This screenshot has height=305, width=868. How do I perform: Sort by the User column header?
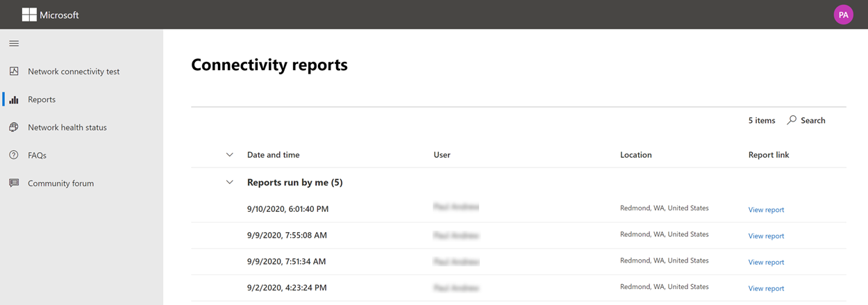point(442,155)
